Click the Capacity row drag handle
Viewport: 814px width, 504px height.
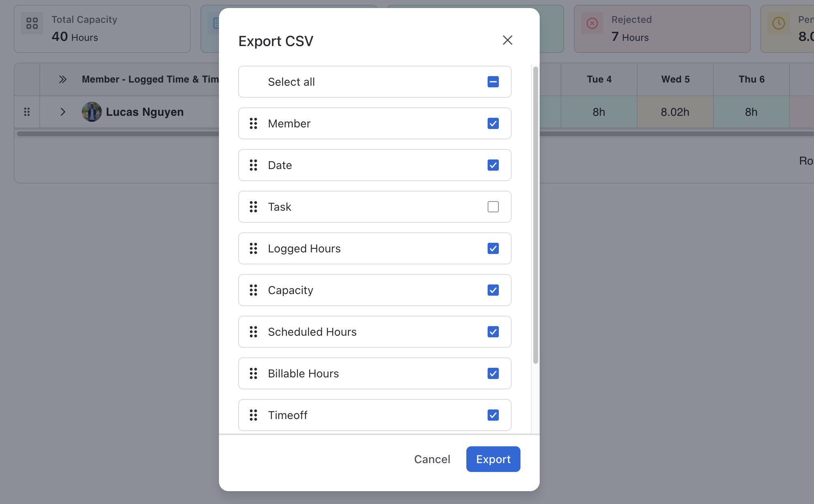point(253,290)
